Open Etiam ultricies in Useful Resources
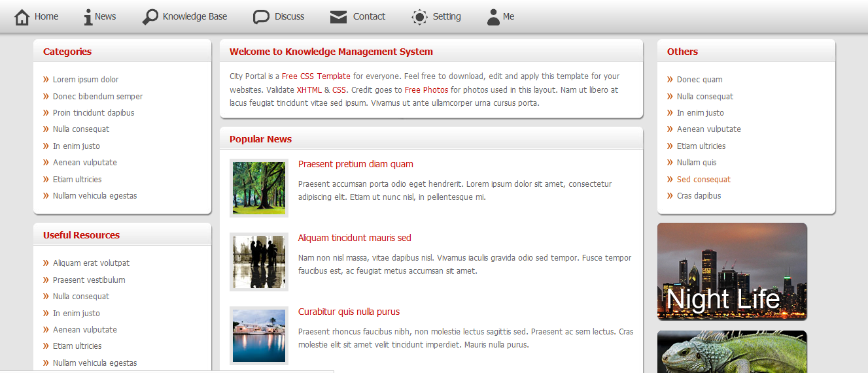Image resolution: width=868 pixels, height=373 pixels. (77, 346)
